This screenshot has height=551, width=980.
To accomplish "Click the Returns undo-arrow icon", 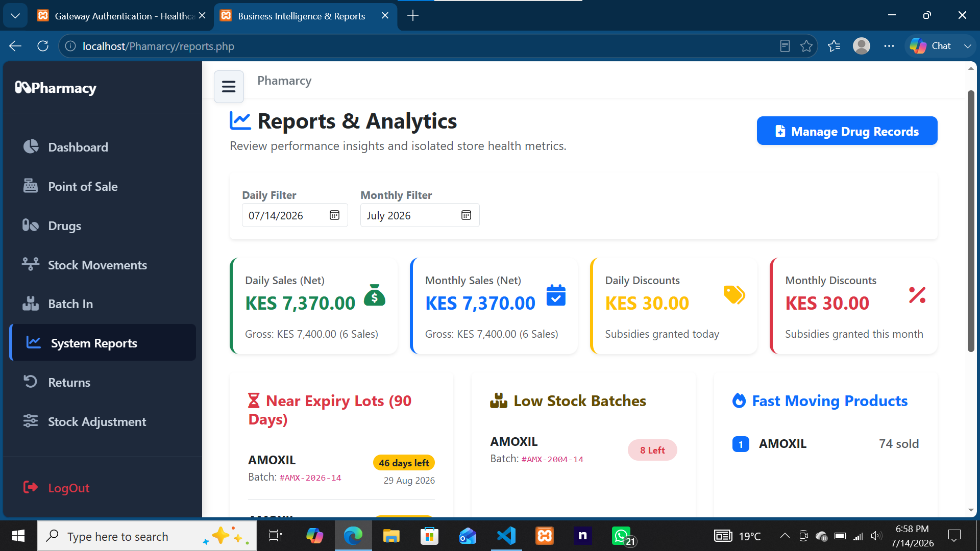I will [31, 382].
